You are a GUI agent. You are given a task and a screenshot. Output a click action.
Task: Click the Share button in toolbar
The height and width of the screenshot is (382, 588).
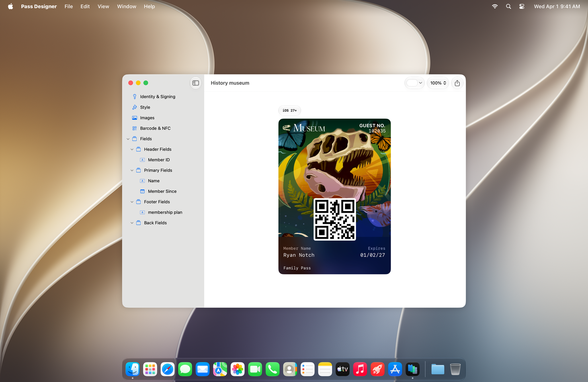[457, 83]
